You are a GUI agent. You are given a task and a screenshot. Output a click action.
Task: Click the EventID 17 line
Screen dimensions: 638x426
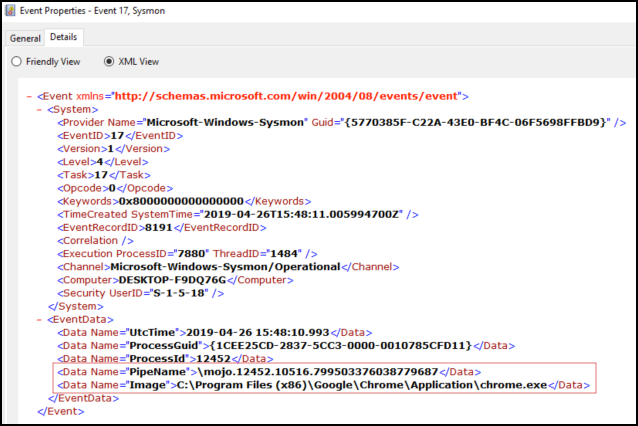click(120, 135)
